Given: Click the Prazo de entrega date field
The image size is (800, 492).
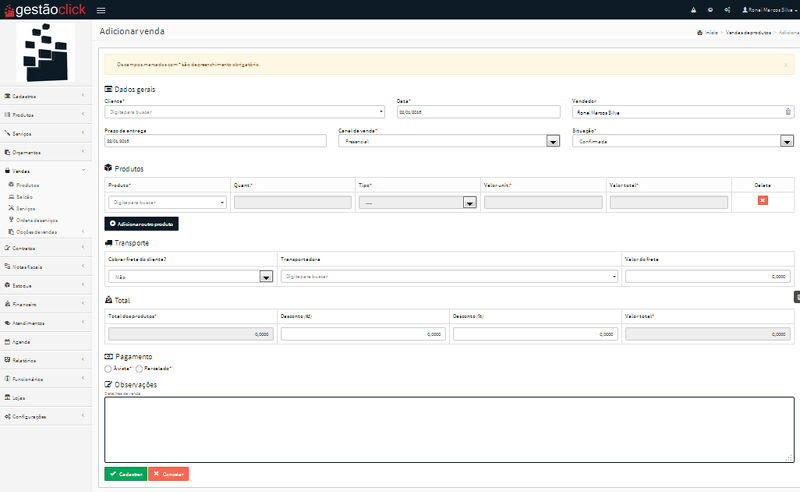Looking at the screenshot, I should coord(215,141).
